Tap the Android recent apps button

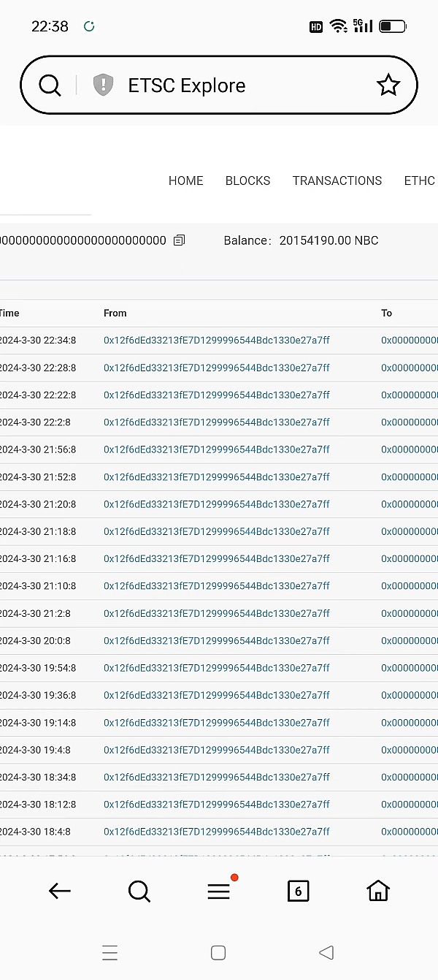(109, 952)
